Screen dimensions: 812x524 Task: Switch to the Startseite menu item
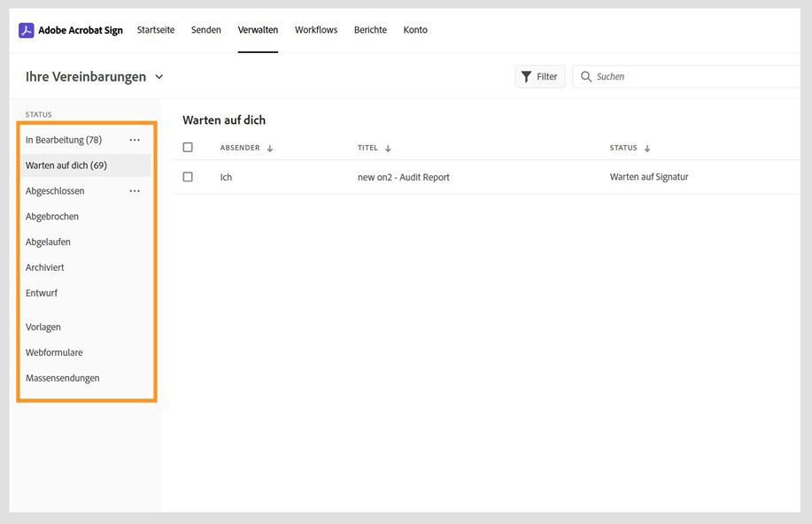[156, 29]
